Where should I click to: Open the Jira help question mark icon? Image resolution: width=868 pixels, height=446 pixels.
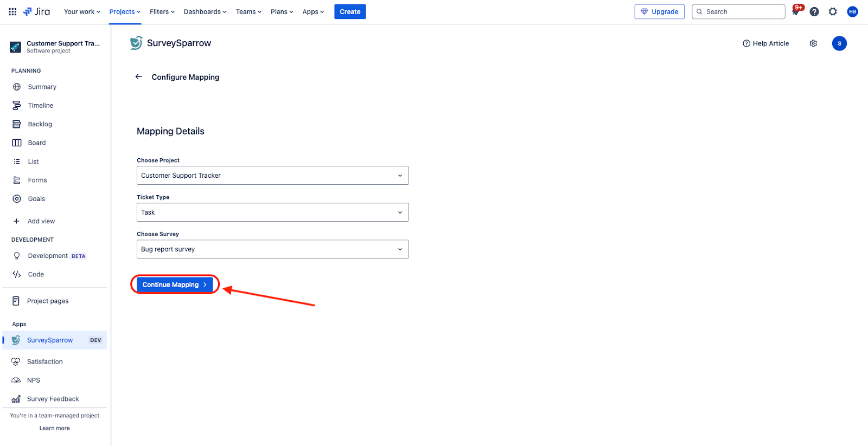(814, 11)
